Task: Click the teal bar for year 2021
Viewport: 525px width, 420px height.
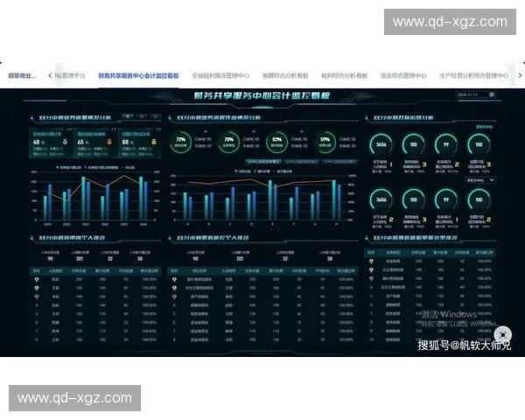Action: (83, 199)
